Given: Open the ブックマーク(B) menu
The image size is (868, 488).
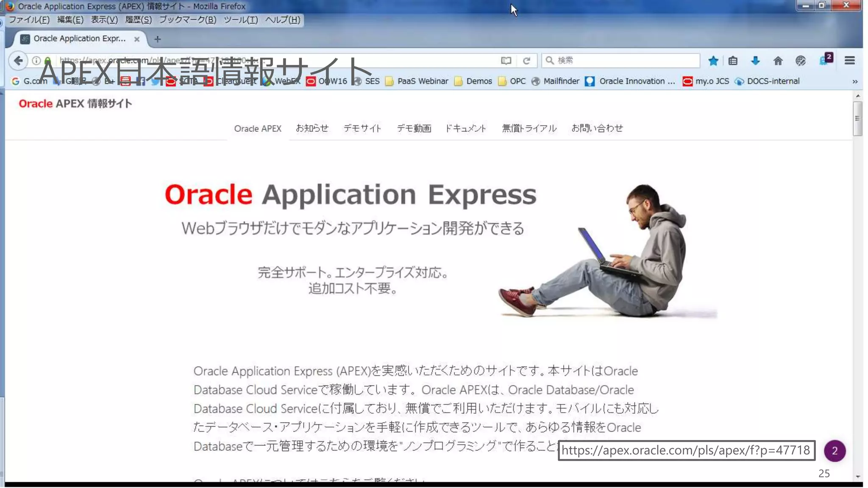Looking at the screenshot, I should point(188,20).
